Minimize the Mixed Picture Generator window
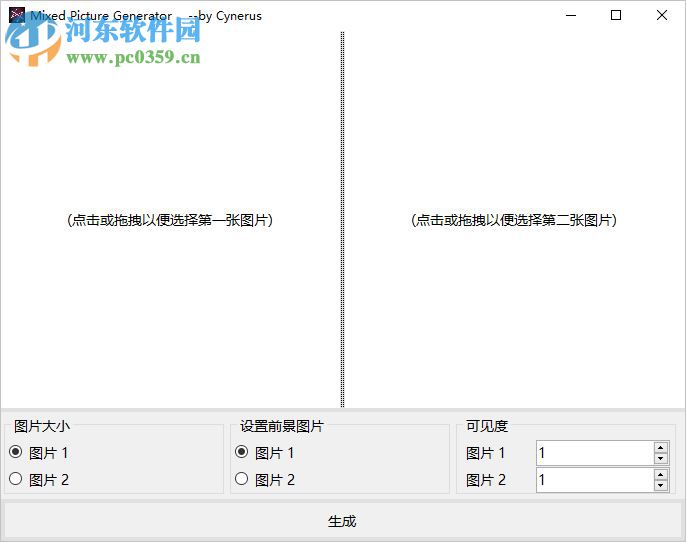The width and height of the screenshot is (686, 542). point(570,15)
